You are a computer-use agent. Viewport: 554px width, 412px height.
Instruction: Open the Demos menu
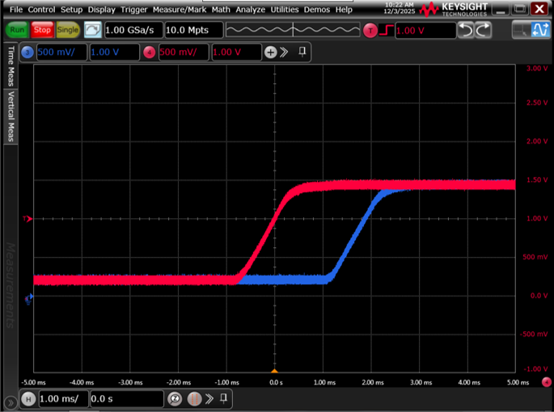(x=317, y=10)
